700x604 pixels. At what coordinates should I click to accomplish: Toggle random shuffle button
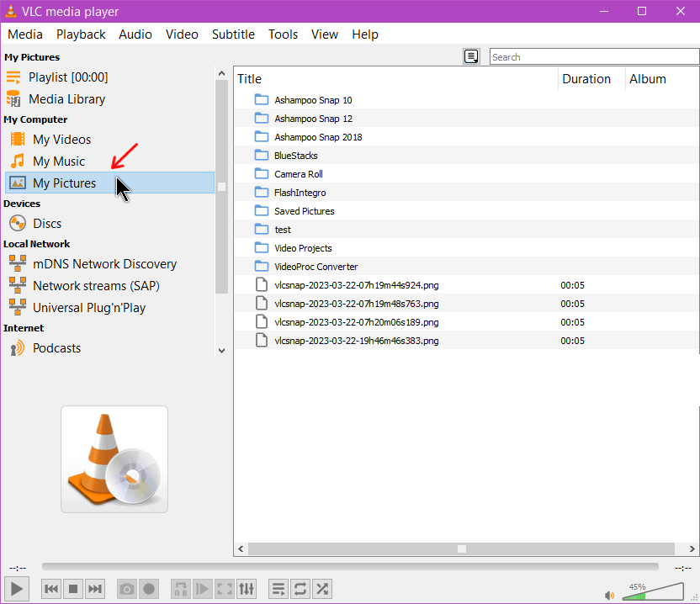(x=322, y=589)
